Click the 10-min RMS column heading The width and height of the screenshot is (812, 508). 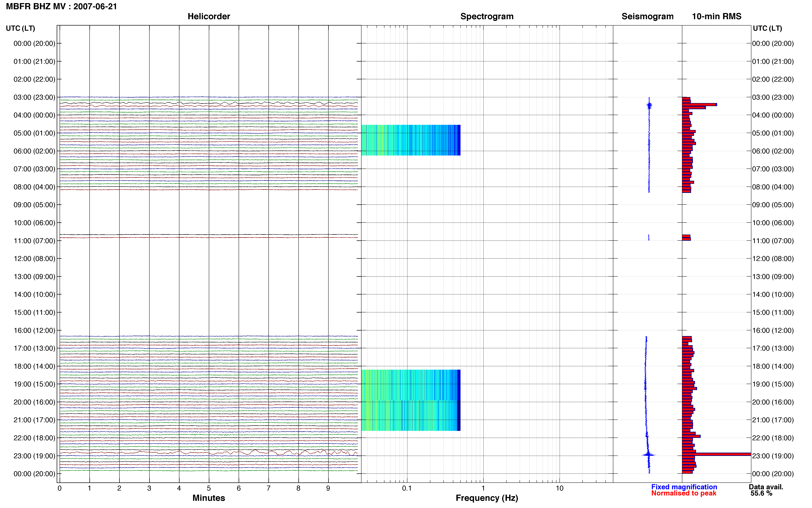tap(717, 16)
